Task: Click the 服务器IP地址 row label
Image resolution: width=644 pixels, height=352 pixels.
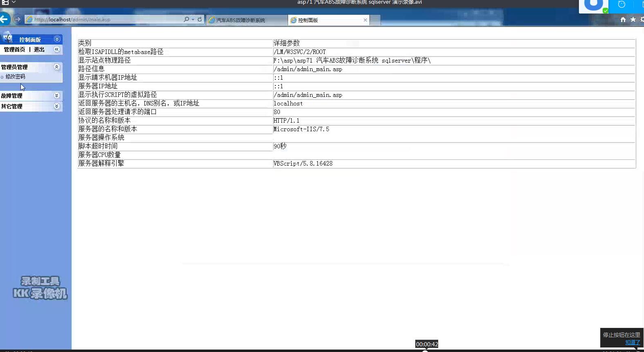Action: pos(98,86)
